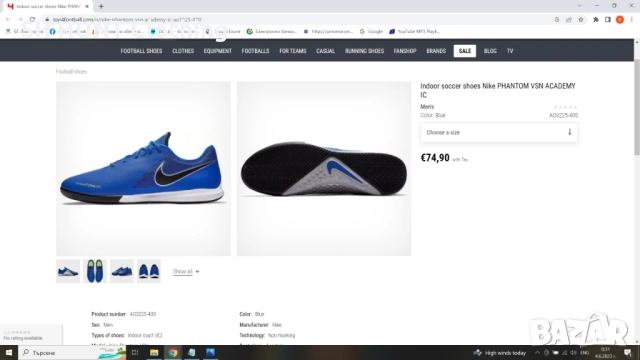Image resolution: width=640 pixels, height=360 pixels.
Task: Open TV in navigation
Action: click(510, 51)
